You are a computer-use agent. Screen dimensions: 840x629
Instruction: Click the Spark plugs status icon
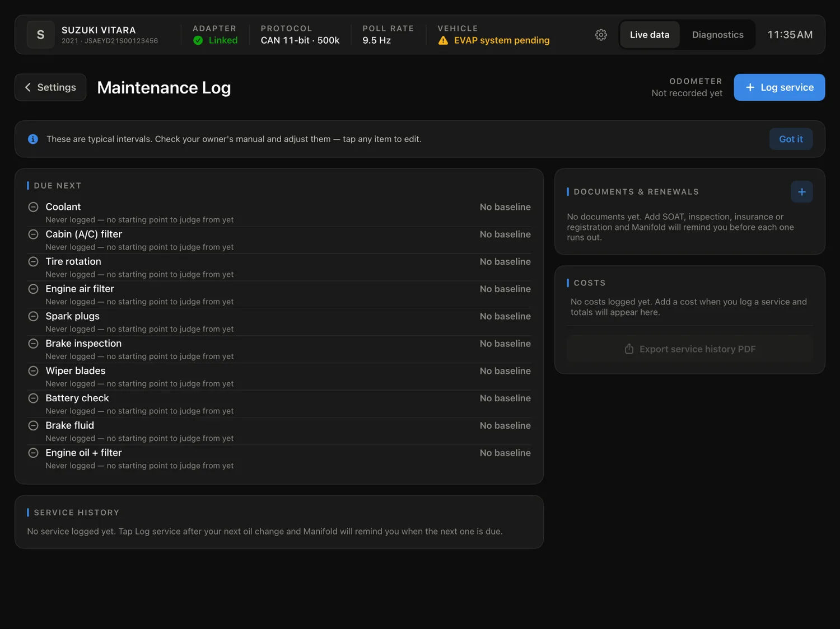click(34, 316)
